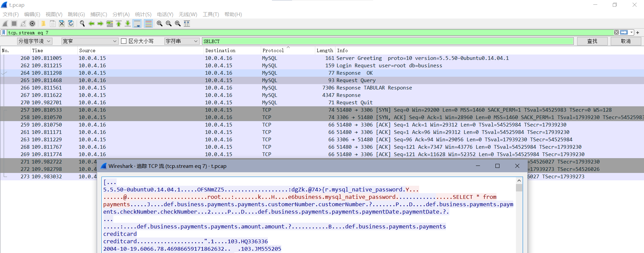Start capturing packets with the shark fin icon
This screenshot has width=644, height=253.
(x=5, y=24)
